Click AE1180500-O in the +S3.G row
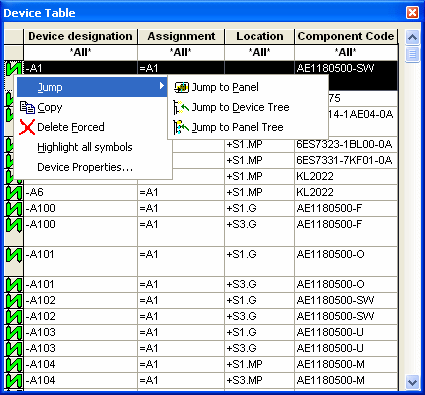Image resolution: width=425 pixels, height=395 pixels. pyautogui.click(x=330, y=284)
